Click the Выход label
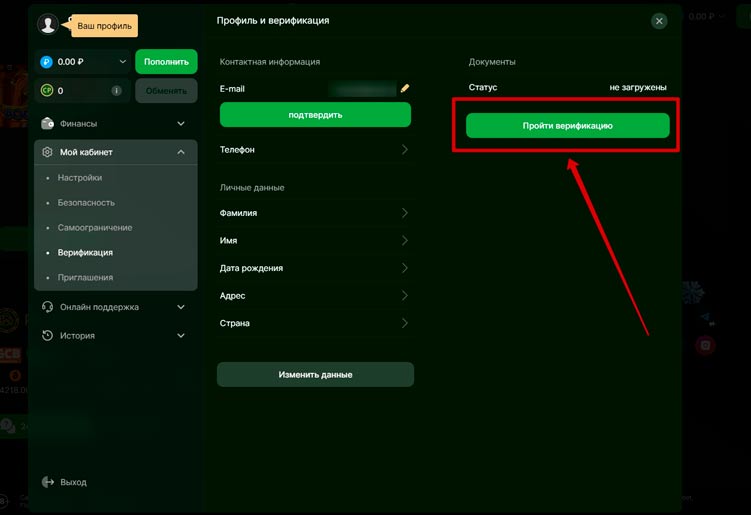 pyautogui.click(x=73, y=482)
